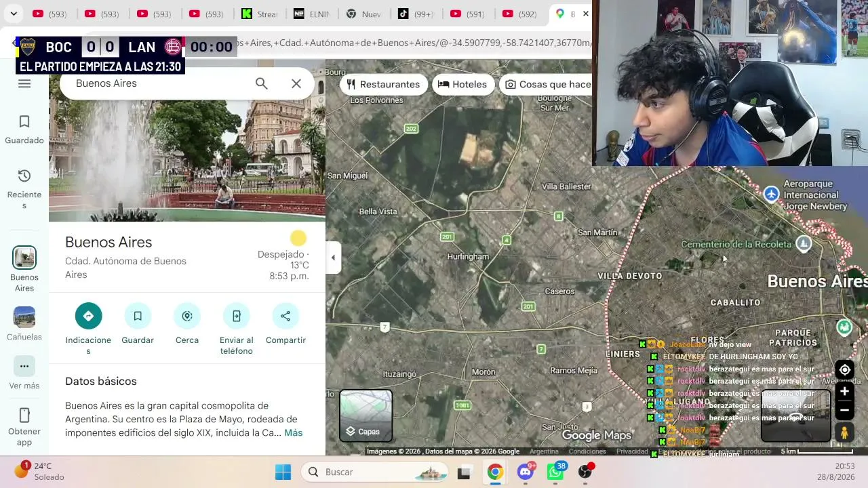Open the browser tab search dropdown arrow
Viewport: 868px width, 488px height.
click(14, 14)
